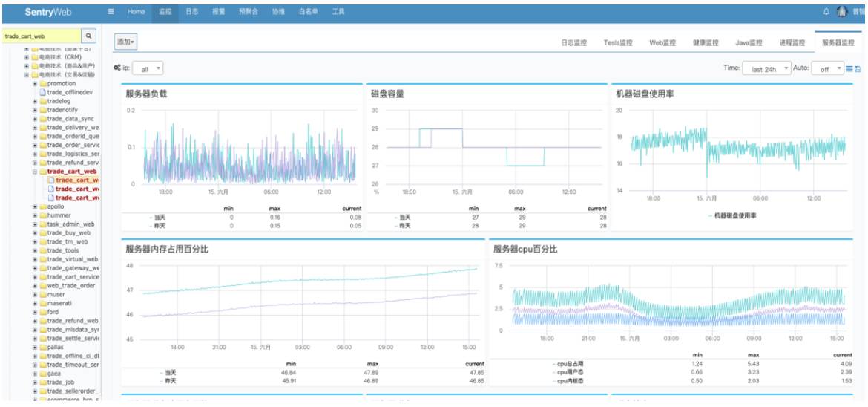Open the 报警 menu in top bar
Image resolution: width=868 pixels, height=407 pixels.
click(219, 12)
